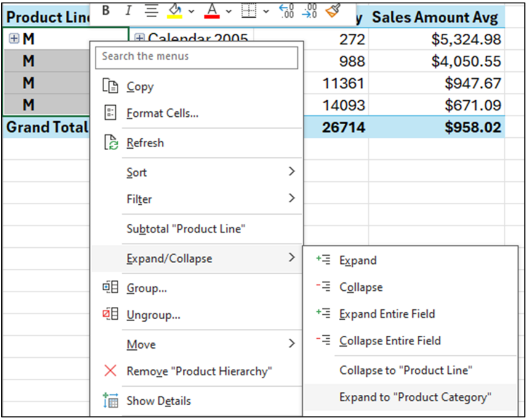This screenshot has width=528, height=420.
Task: Expand the M product line entry
Action: click(x=14, y=38)
